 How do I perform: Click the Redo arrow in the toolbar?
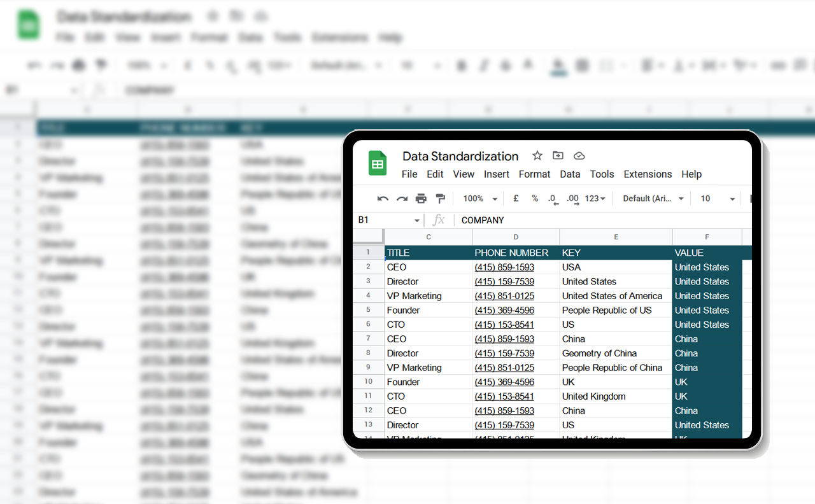402,199
